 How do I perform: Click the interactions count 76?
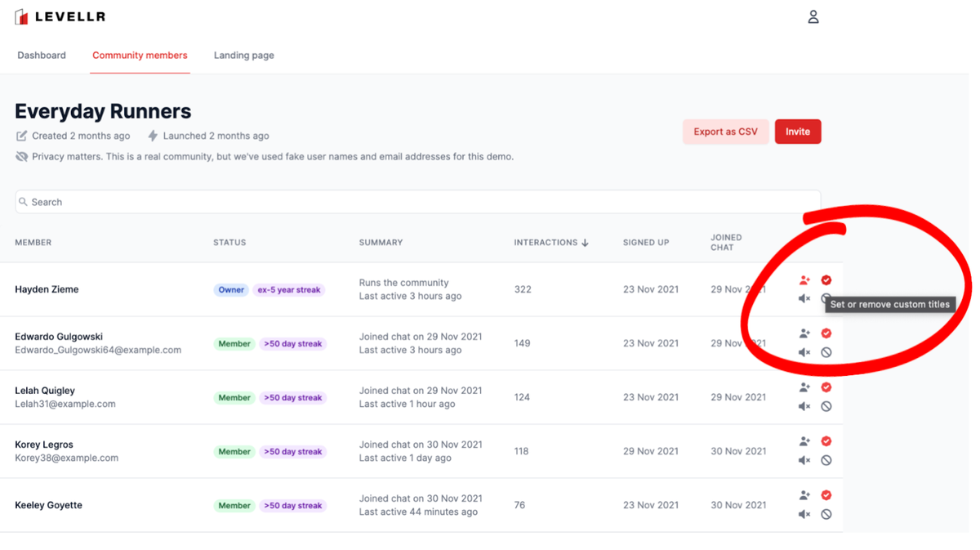pos(520,505)
